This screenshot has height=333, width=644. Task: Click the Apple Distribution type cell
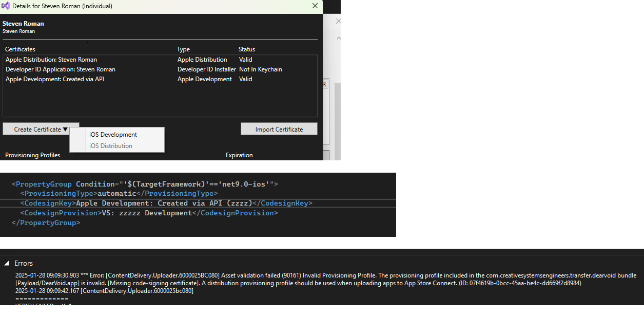coord(202,60)
